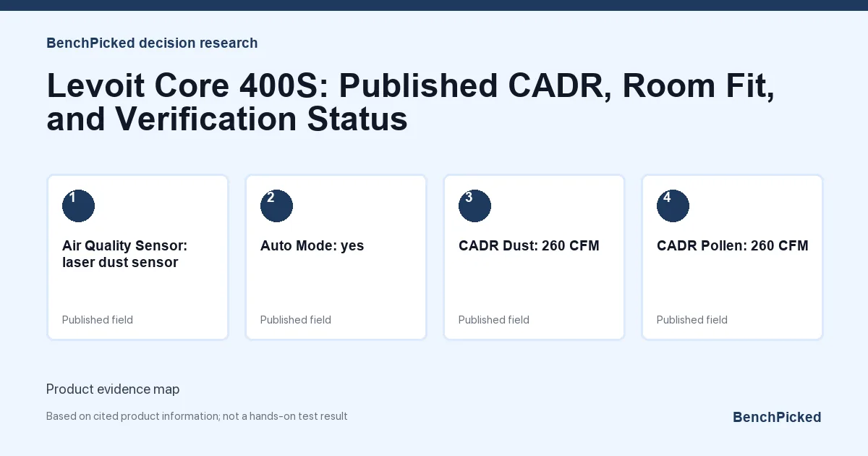Click the 'Product evidence map' label
The image size is (868, 456).
click(113, 389)
